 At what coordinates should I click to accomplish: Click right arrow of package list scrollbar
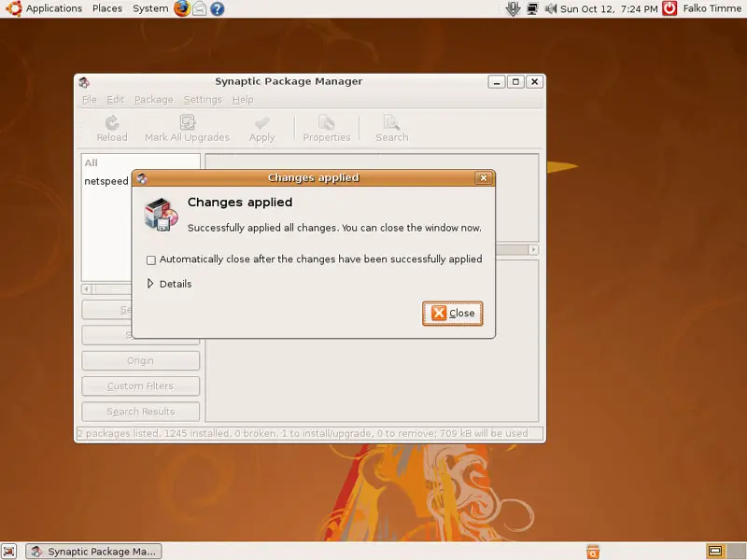click(x=533, y=249)
